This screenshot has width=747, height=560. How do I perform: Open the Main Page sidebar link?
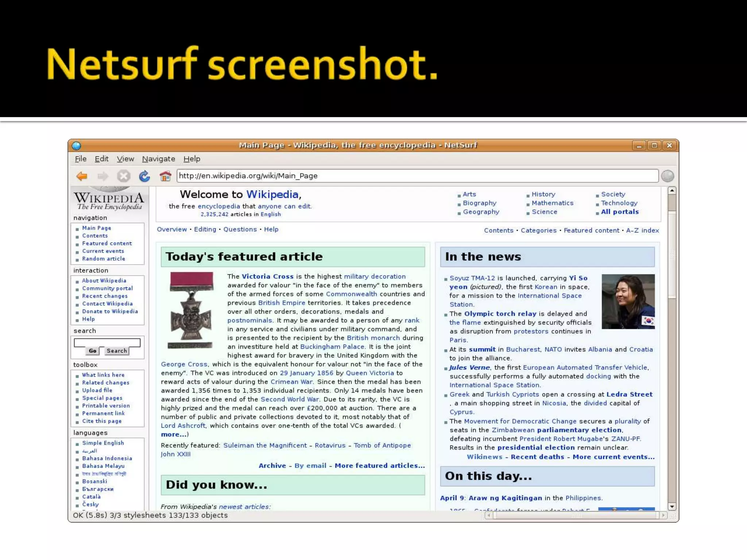[x=97, y=228]
